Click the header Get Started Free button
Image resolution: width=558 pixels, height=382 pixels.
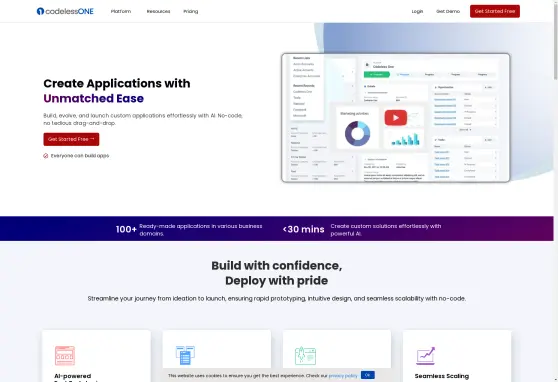coord(495,11)
